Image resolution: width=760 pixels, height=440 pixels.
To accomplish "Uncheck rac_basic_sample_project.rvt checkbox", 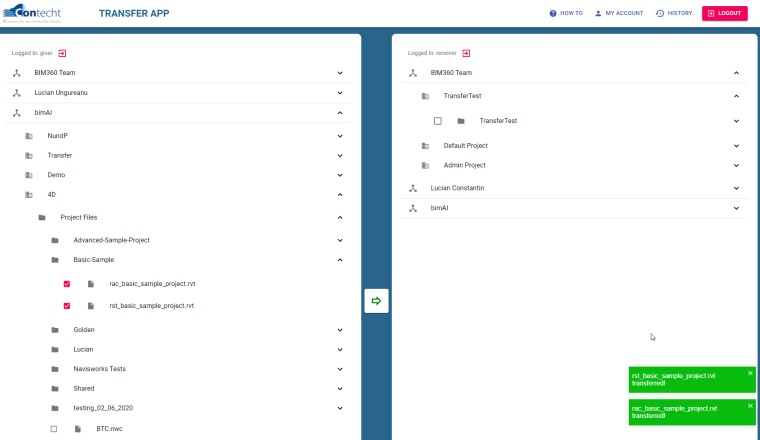I will pos(67,284).
